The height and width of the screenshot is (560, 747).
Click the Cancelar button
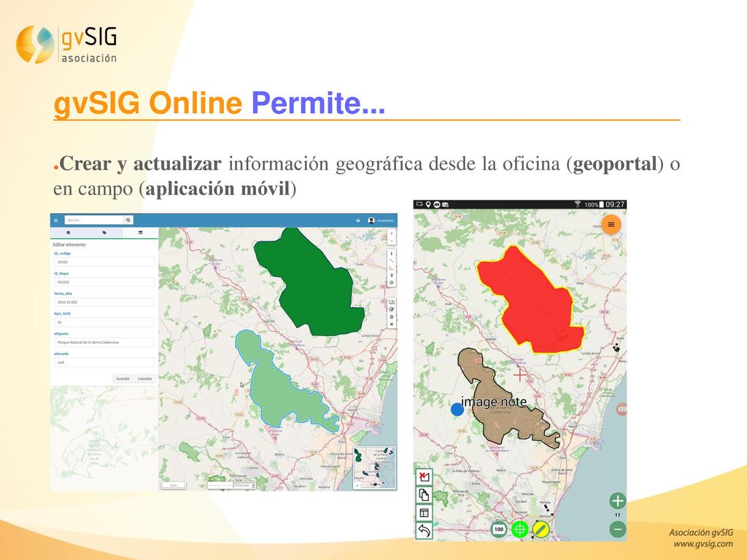tap(145, 378)
